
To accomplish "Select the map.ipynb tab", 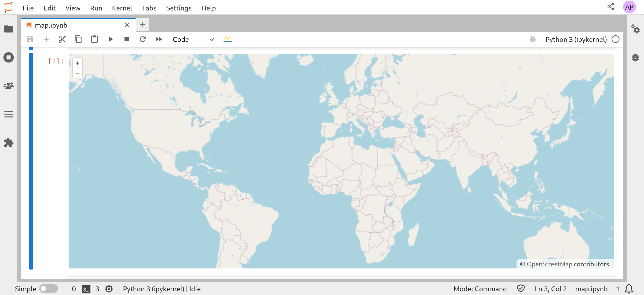I will pos(51,25).
